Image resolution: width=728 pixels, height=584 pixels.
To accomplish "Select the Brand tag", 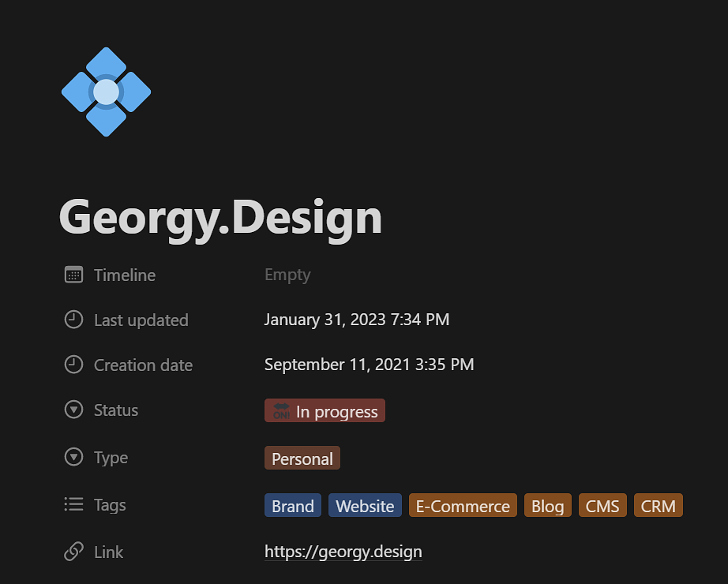I will 292,506.
